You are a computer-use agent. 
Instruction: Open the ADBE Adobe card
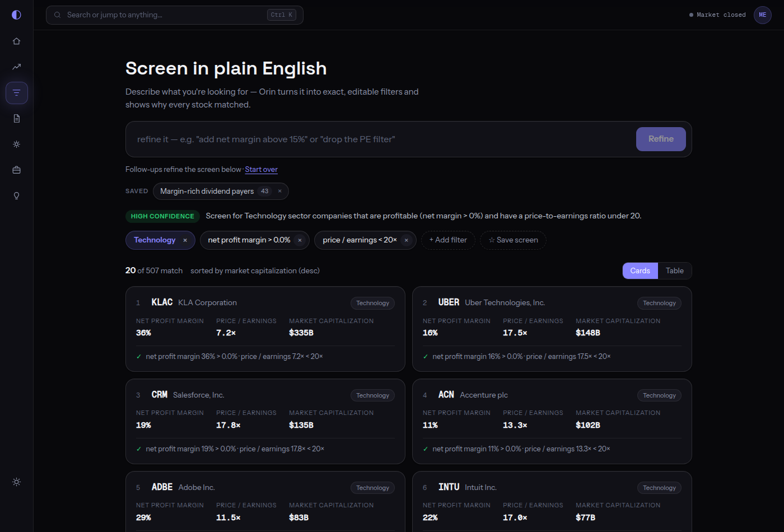pos(265,502)
